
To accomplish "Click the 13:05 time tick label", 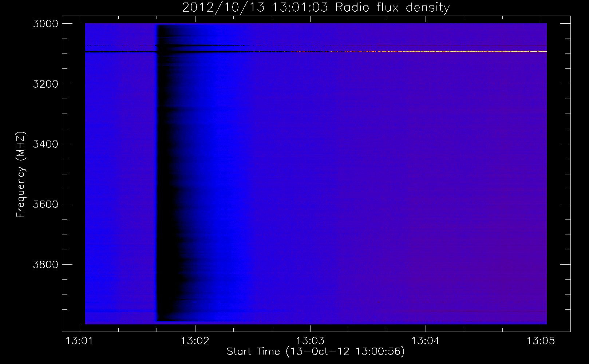I will pos(541,341).
